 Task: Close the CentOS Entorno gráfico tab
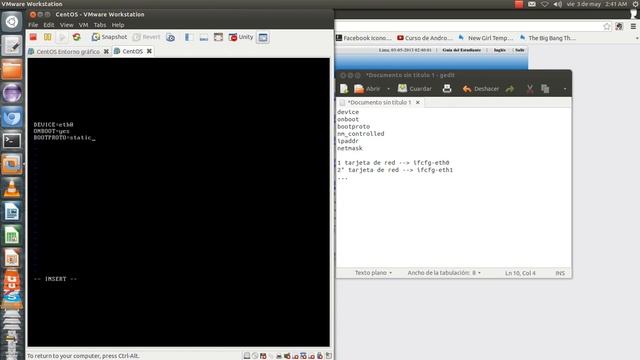point(106,51)
